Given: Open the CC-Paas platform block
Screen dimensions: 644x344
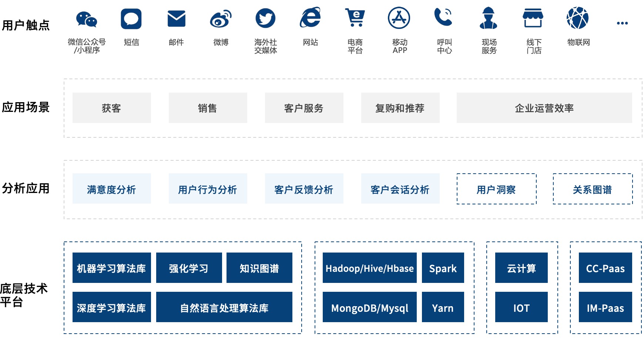Looking at the screenshot, I should coord(605,268).
